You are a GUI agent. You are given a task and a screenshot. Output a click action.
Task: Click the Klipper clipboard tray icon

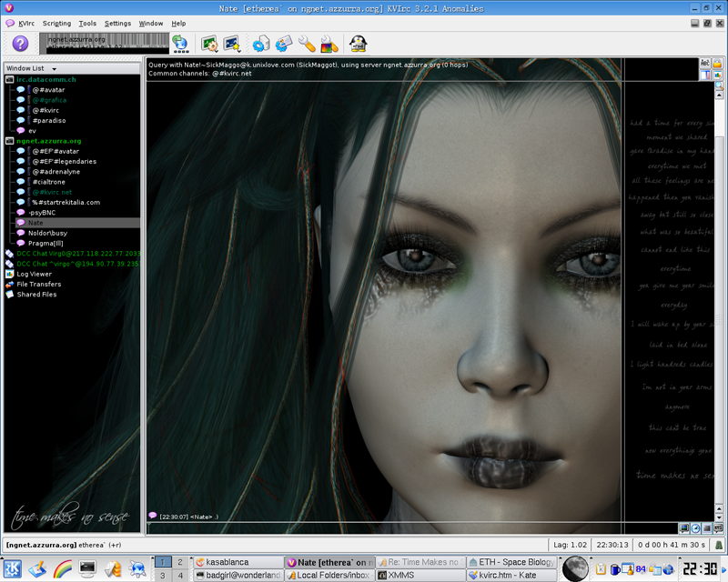click(601, 568)
